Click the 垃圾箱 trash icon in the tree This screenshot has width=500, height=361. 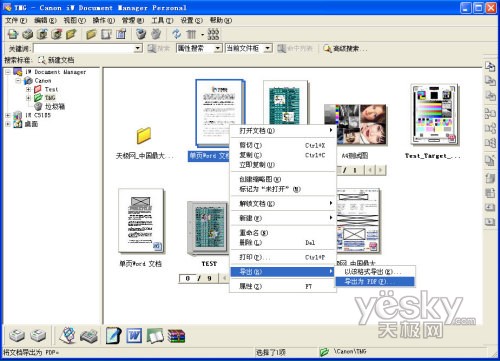click(38, 106)
